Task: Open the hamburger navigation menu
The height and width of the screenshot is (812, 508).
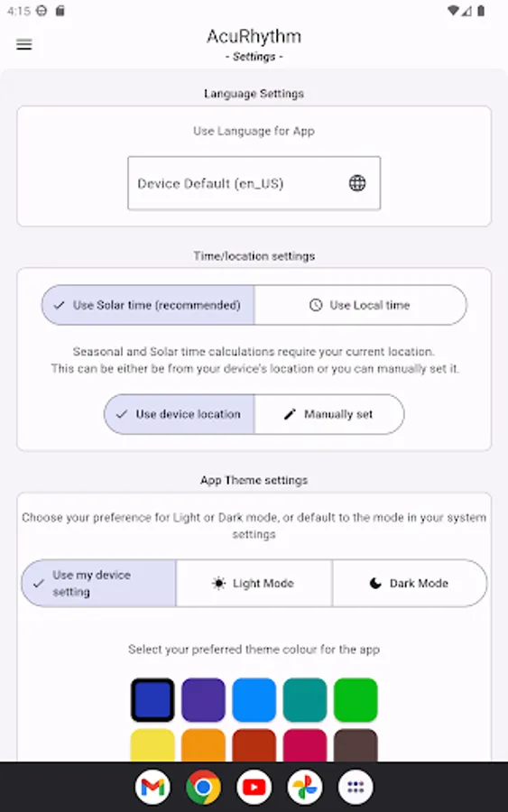Action: (x=23, y=44)
